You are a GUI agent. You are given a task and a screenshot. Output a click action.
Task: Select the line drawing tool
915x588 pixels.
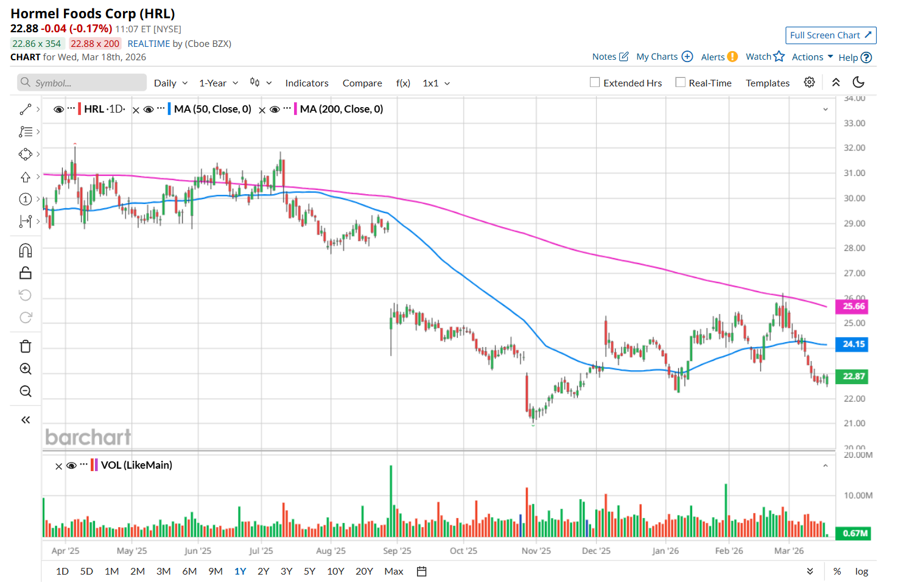point(25,110)
